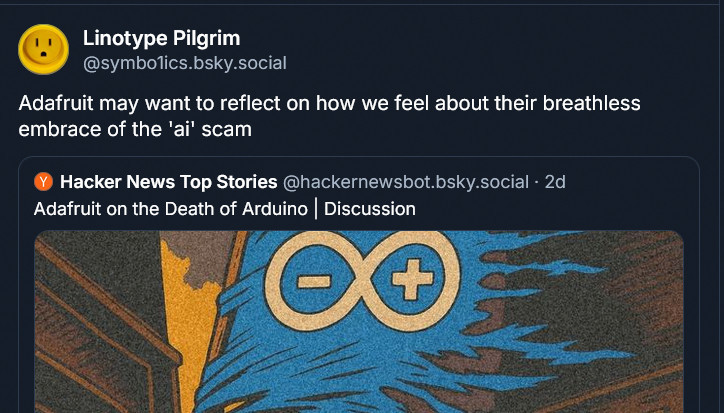The image size is (724, 413).
Task: Click the plus symbol inside infinity logo
Action: pos(412,279)
